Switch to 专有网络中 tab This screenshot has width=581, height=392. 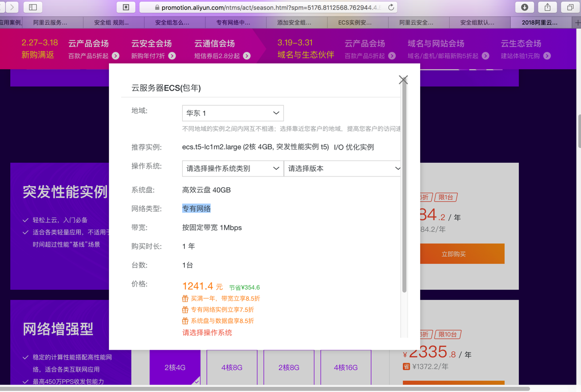click(x=236, y=22)
